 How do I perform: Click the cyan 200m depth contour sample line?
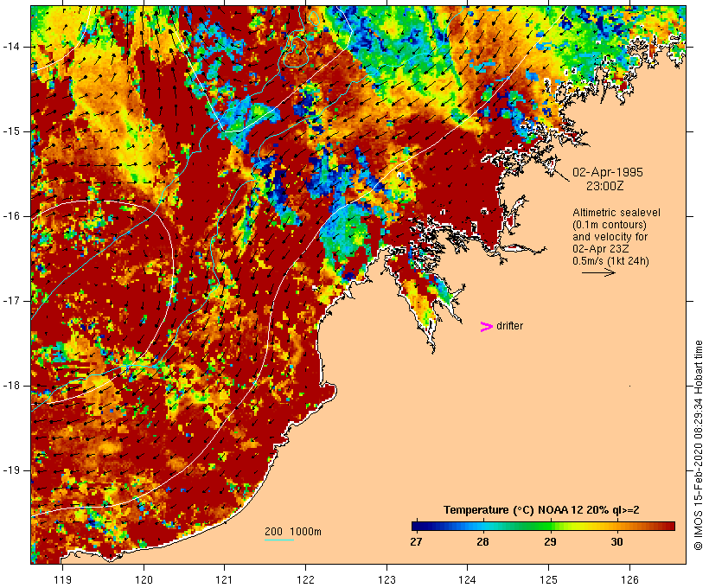[278, 540]
